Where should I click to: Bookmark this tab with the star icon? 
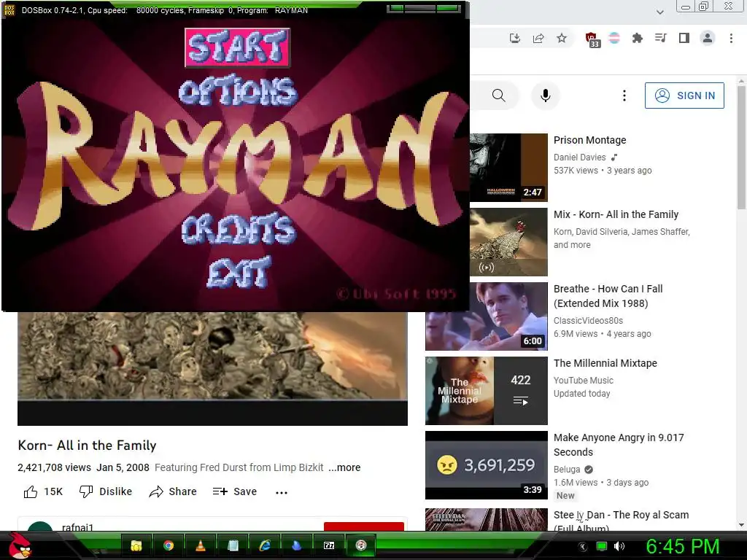tap(562, 38)
